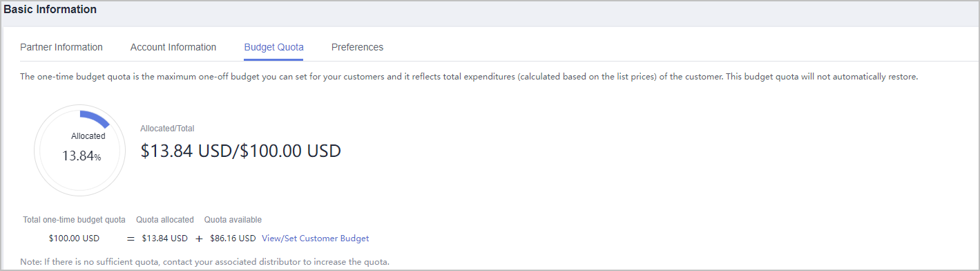Click the $13.84 USD/$100.00 USD total figure
Image resolution: width=980 pixels, height=271 pixels.
[x=241, y=151]
